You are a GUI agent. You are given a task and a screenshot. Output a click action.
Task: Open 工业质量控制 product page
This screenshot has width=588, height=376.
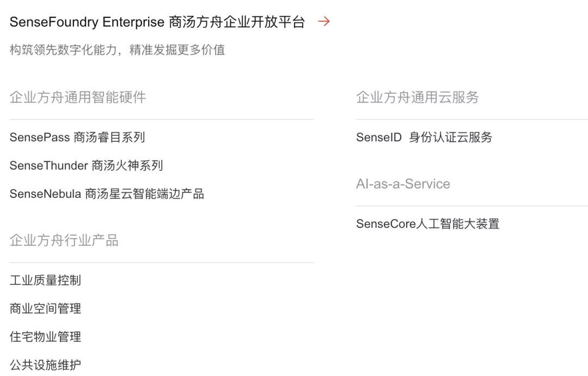[45, 280]
